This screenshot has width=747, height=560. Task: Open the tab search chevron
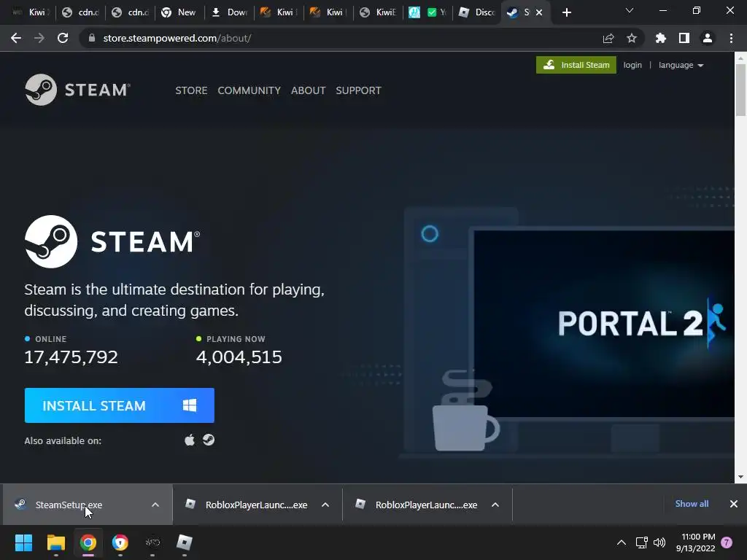[x=630, y=10]
